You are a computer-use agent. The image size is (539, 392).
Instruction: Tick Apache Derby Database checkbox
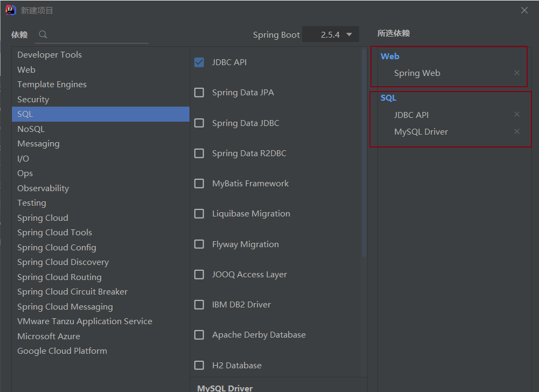199,335
